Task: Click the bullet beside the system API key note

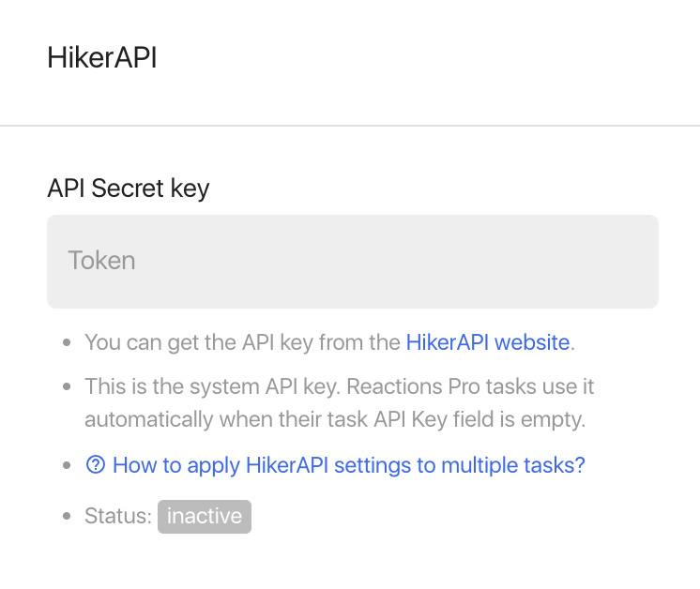Action: tap(67, 386)
